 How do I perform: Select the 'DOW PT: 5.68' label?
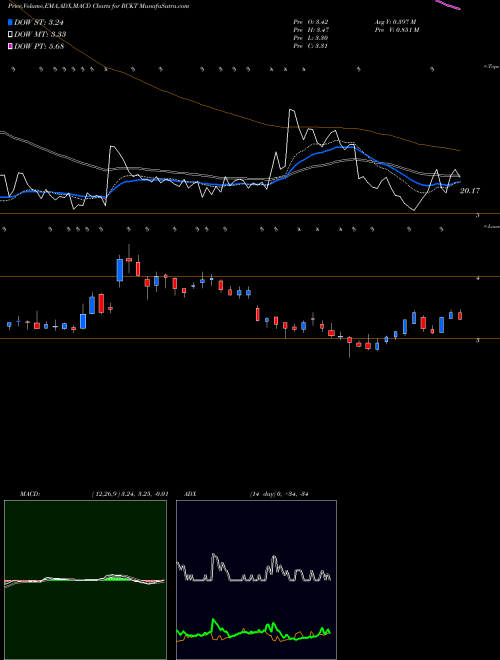click(39, 46)
